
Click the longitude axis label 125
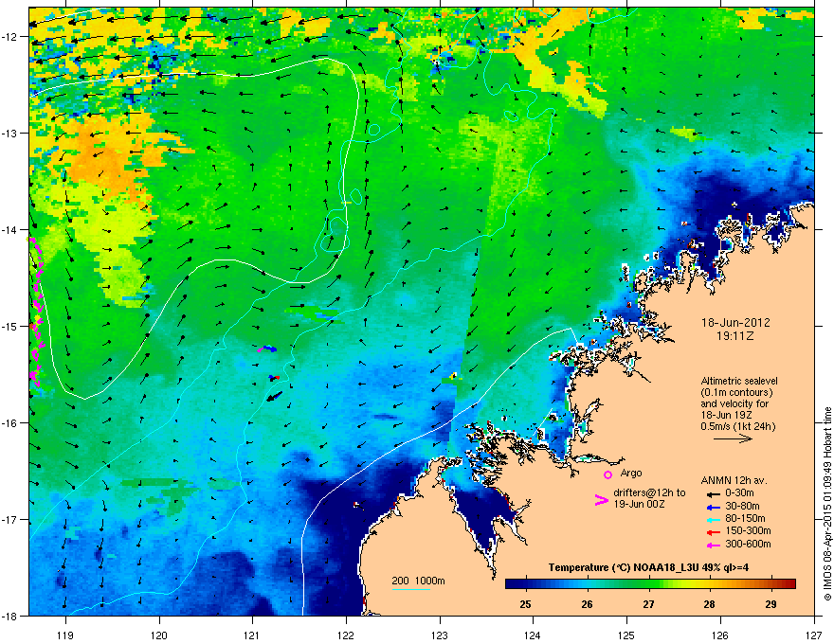point(626,635)
